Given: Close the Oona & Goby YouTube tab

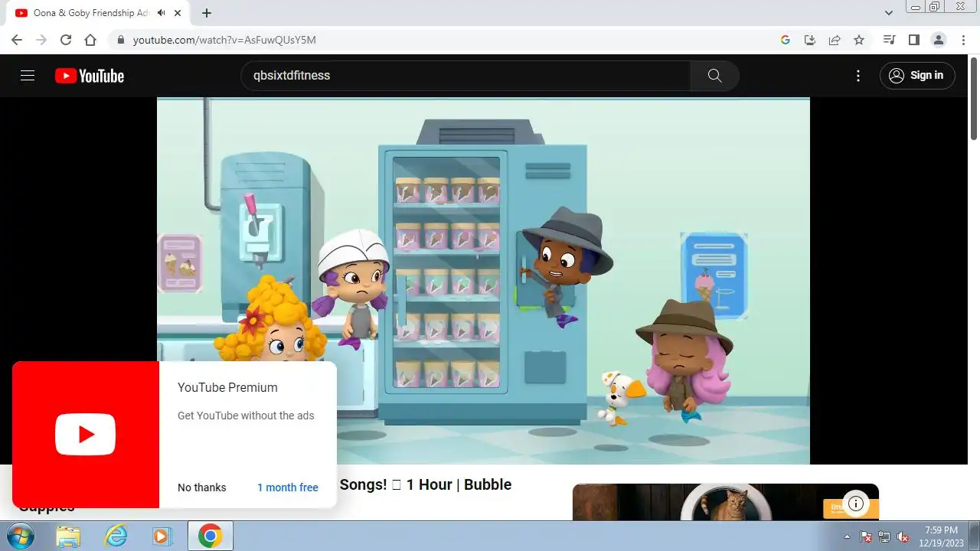Looking at the screenshot, I should pyautogui.click(x=178, y=13).
